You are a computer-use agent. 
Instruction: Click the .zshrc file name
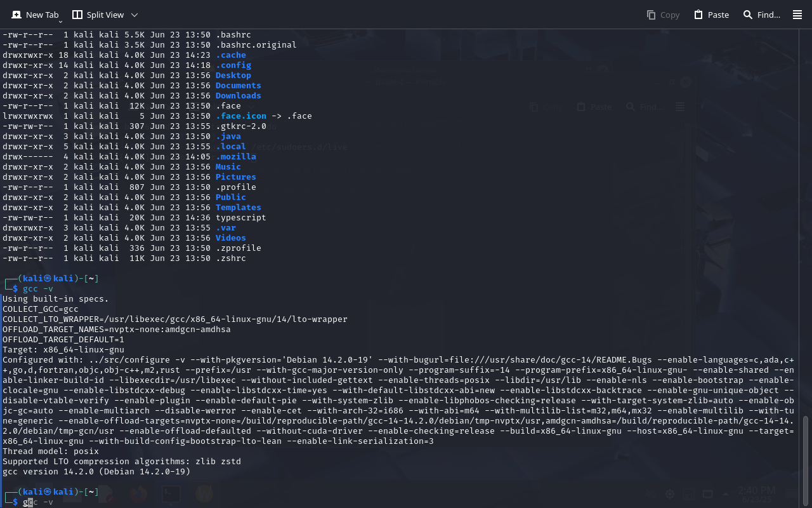coord(231,258)
